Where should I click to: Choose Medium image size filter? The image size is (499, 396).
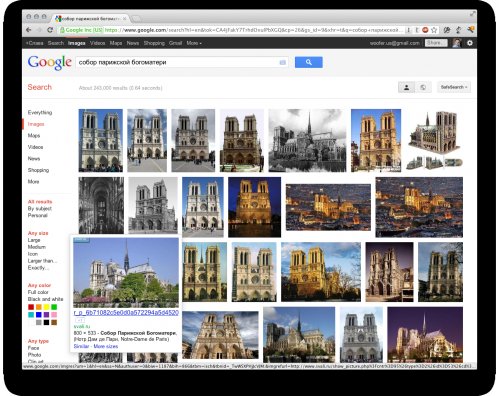pos(37,247)
